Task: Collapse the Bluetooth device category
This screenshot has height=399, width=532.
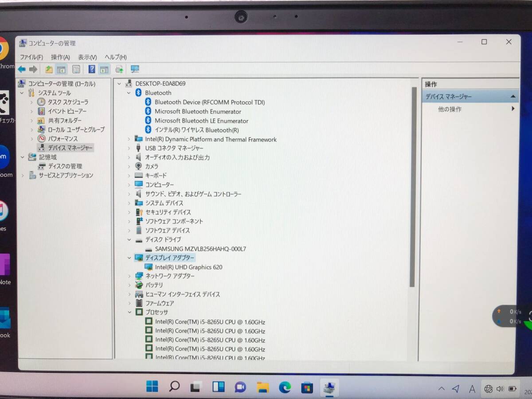Action: point(129,93)
